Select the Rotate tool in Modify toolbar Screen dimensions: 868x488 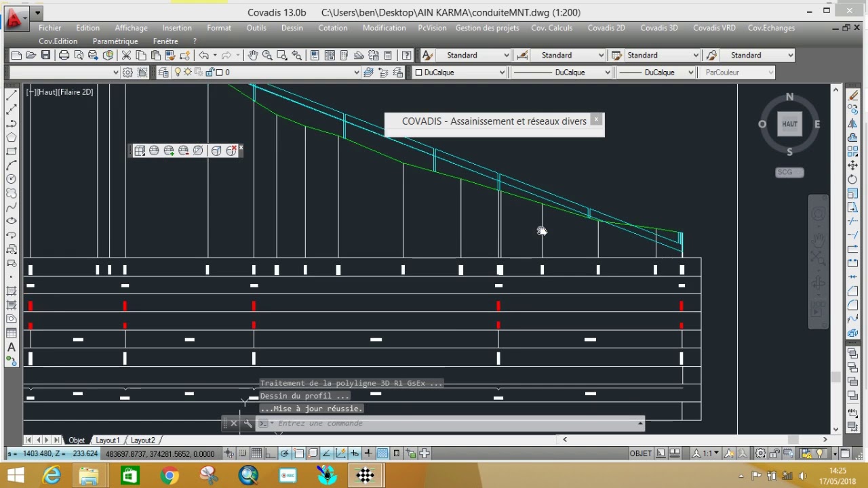coord(853,180)
